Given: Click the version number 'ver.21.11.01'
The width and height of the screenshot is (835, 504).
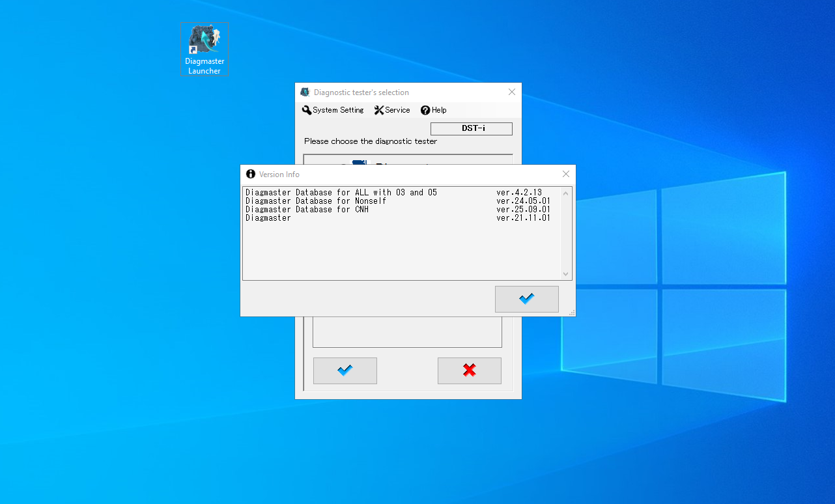Looking at the screenshot, I should pyautogui.click(x=524, y=217).
